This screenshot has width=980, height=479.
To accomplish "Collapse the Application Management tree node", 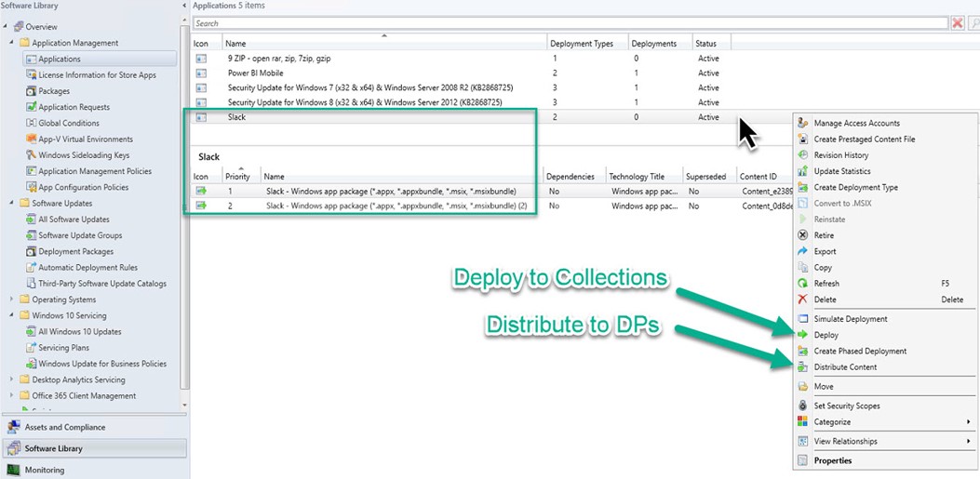I will (x=12, y=43).
